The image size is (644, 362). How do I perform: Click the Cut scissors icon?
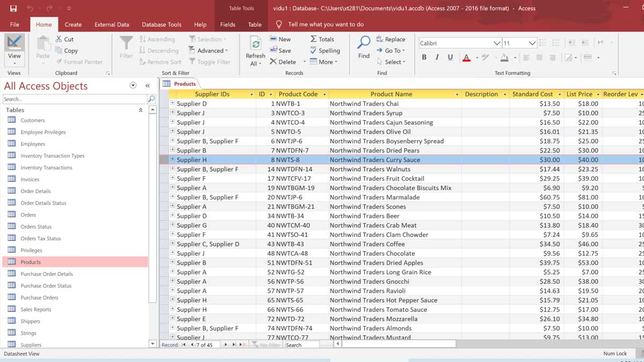[59, 39]
